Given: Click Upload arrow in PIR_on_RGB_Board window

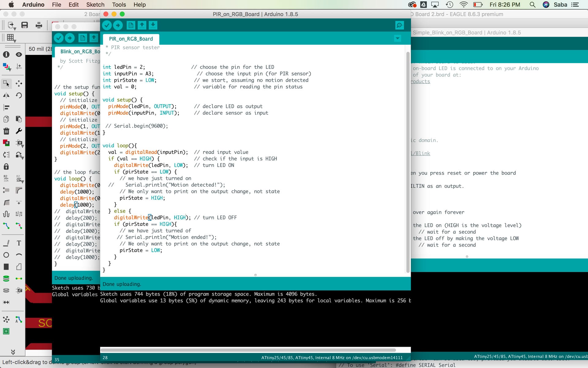Looking at the screenshot, I should (x=118, y=25).
